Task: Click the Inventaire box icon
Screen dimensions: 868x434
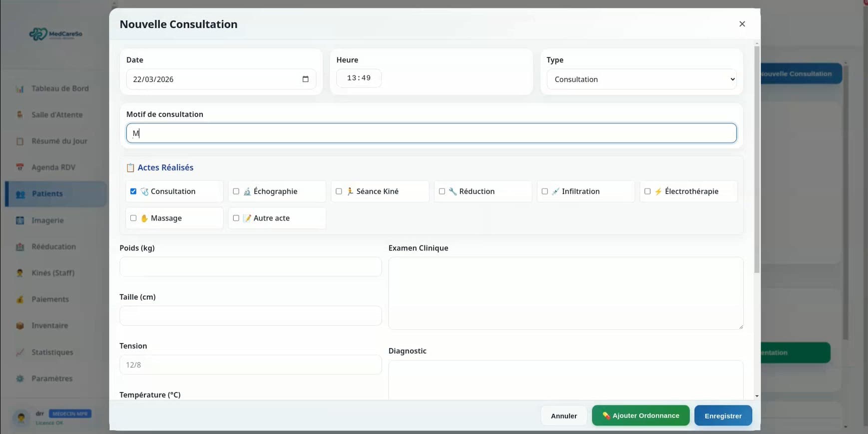Action: (20, 325)
